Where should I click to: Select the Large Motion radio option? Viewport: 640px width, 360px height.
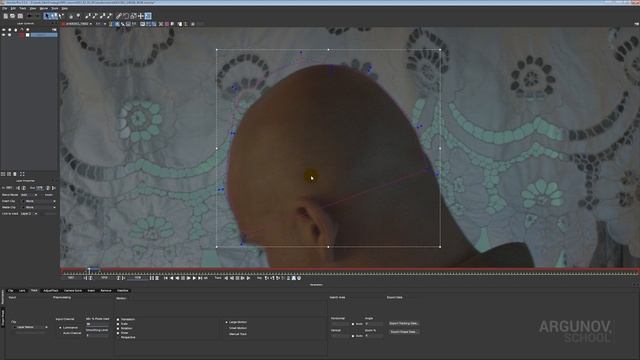point(227,322)
